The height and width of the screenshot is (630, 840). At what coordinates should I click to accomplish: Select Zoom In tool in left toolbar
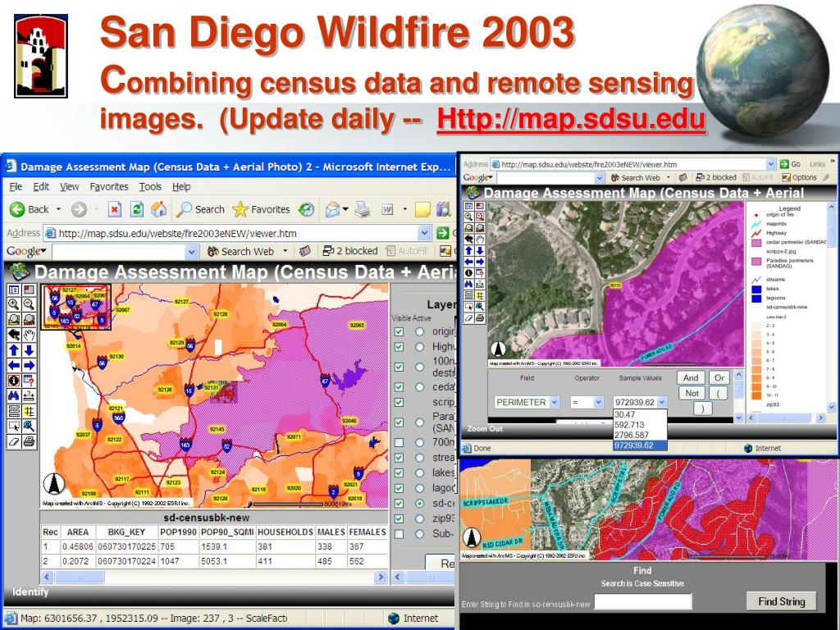[x=14, y=305]
